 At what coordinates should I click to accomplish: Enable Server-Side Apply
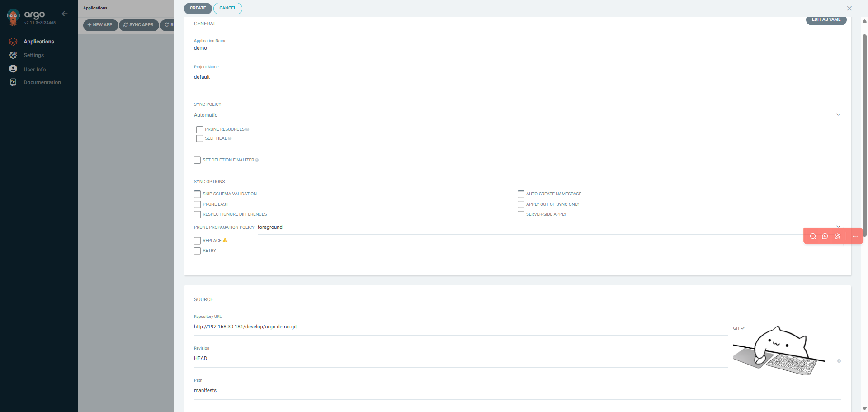tap(521, 214)
